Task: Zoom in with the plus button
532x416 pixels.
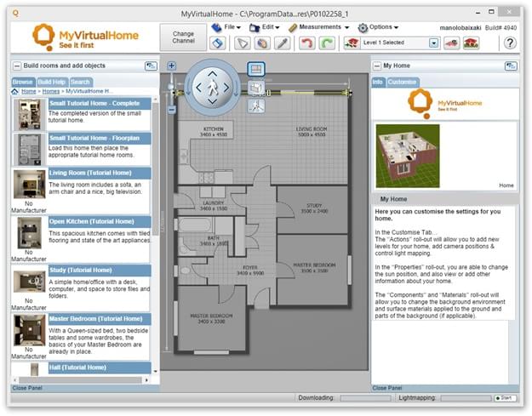Action: coord(172,66)
